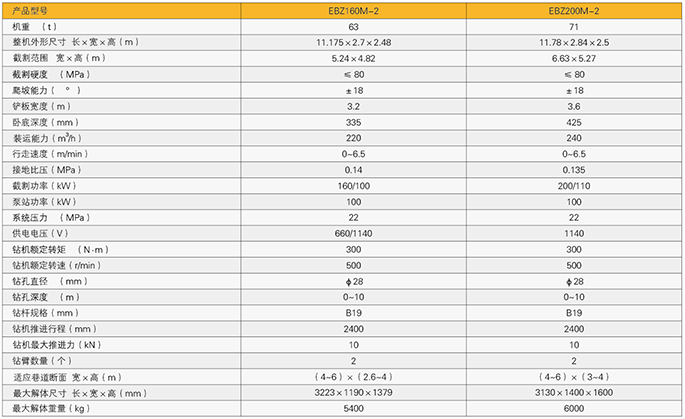
Task: Click the 6.63×5.27 cutting range cell
Action: [x=574, y=59]
